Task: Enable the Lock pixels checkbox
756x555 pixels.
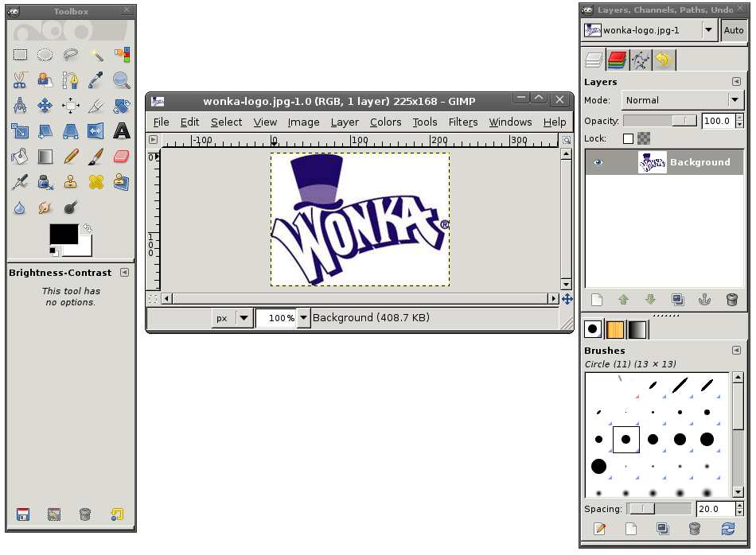Action: [628, 138]
